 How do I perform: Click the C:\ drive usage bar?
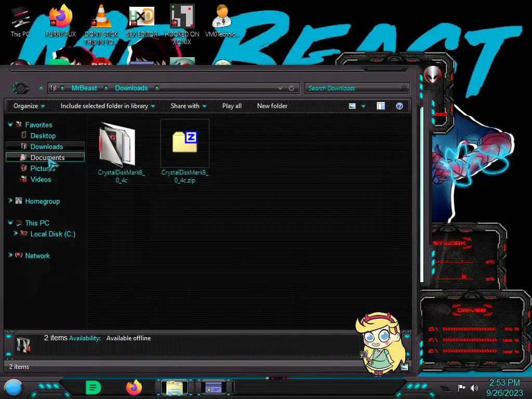pyautogui.click(x=469, y=329)
